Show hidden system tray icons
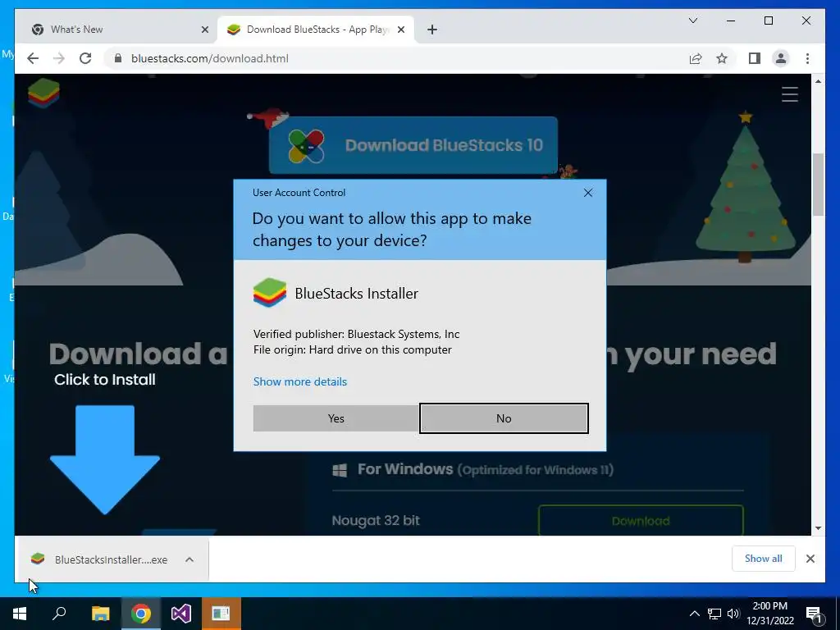 pyautogui.click(x=694, y=614)
